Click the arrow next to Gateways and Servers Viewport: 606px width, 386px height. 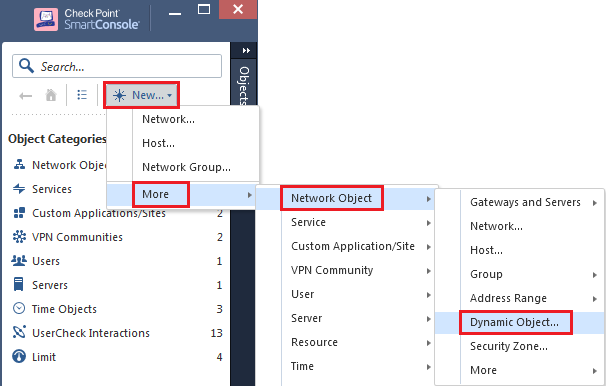pyautogui.click(x=595, y=202)
